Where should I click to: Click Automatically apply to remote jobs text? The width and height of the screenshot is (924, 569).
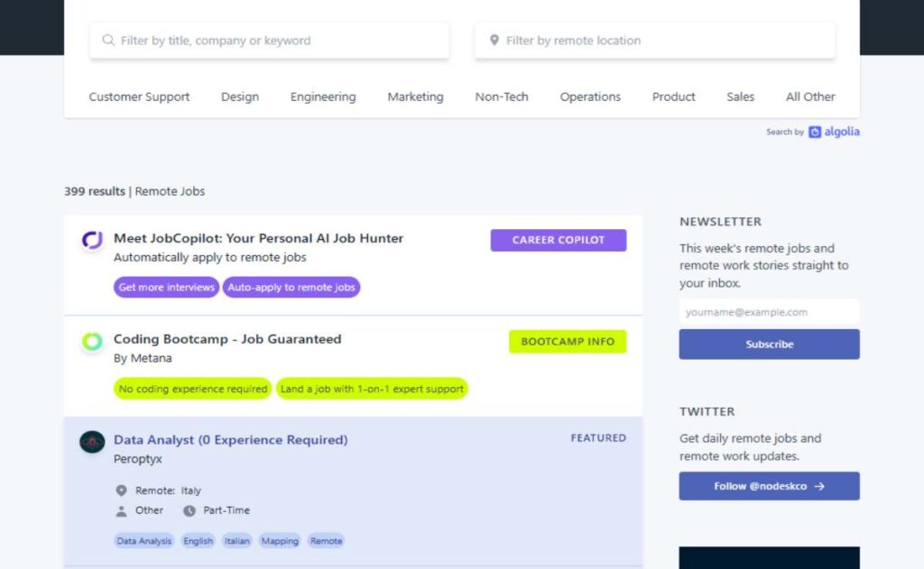(x=209, y=257)
